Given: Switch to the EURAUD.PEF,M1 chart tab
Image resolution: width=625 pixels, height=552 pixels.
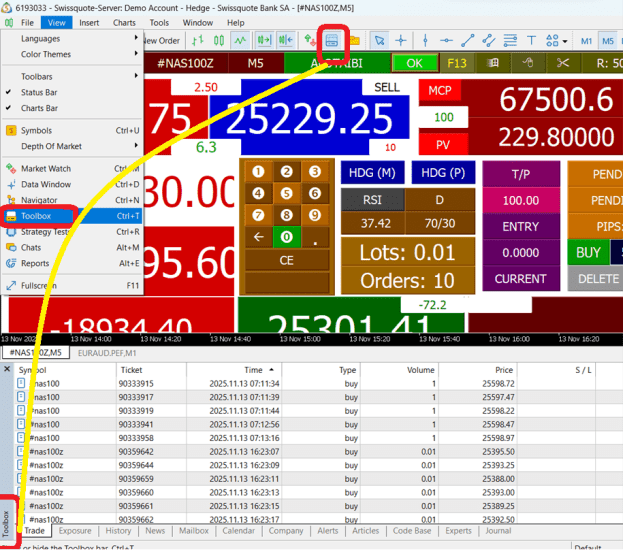Looking at the screenshot, I should [107, 353].
